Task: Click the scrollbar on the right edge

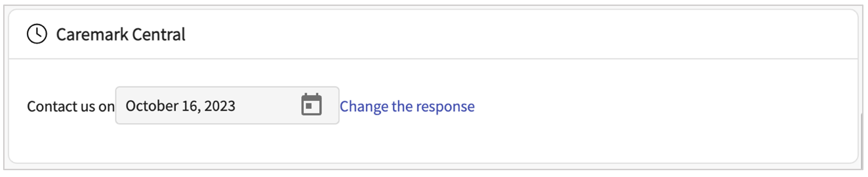Action: [x=861, y=141]
